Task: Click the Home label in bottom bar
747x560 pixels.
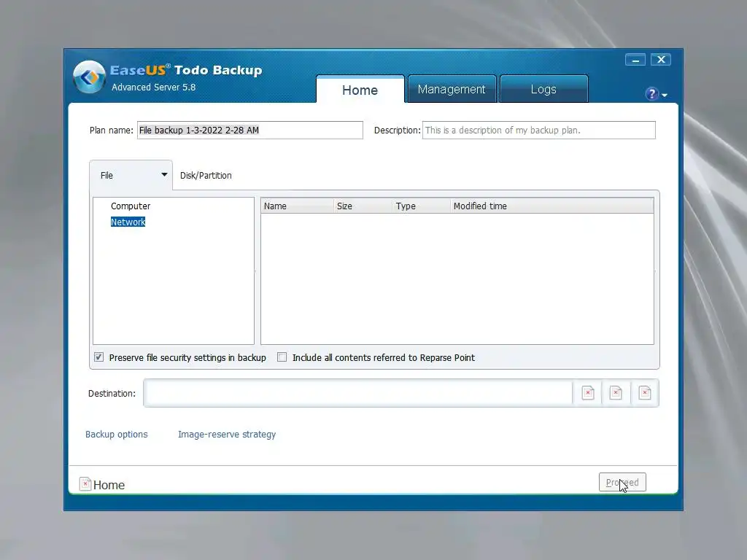Action: [109, 485]
